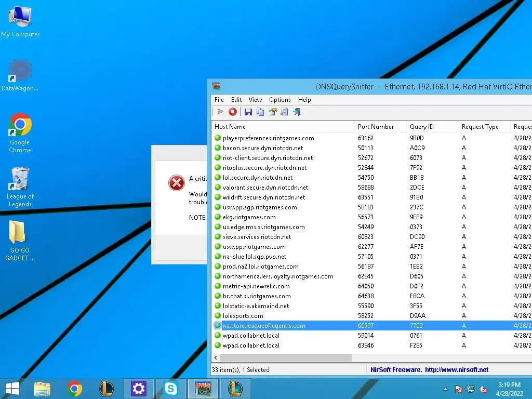Select the bacon.secure.dyn.riotcdn.net row

coord(371,148)
